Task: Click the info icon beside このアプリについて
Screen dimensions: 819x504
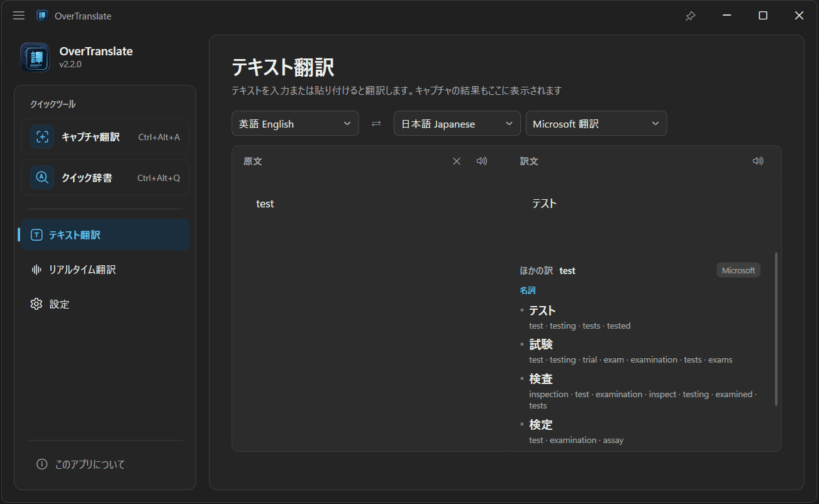Action: click(x=42, y=464)
